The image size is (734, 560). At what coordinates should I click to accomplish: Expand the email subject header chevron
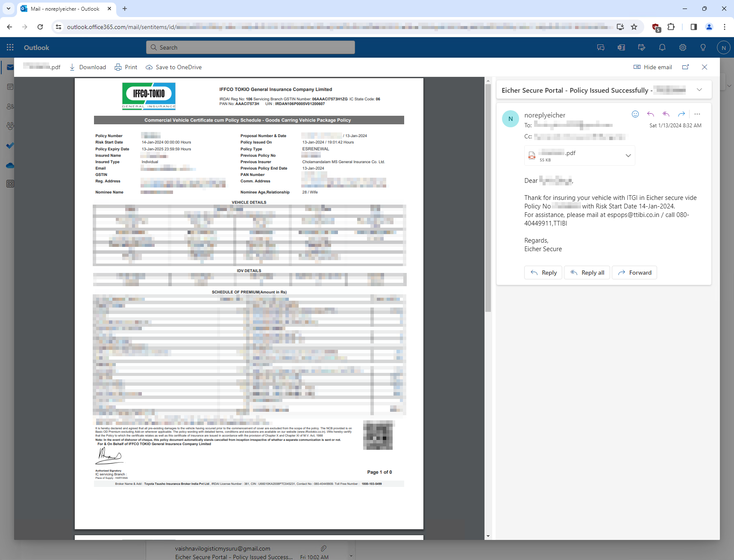pos(699,90)
